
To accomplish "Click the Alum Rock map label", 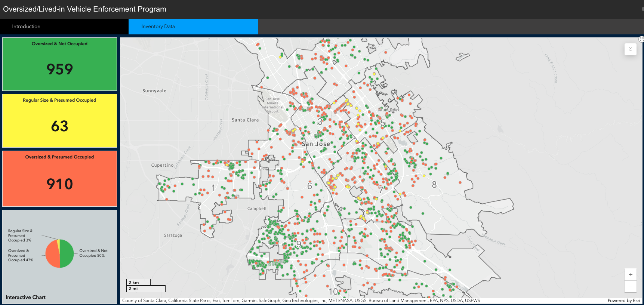I will 389,110.
